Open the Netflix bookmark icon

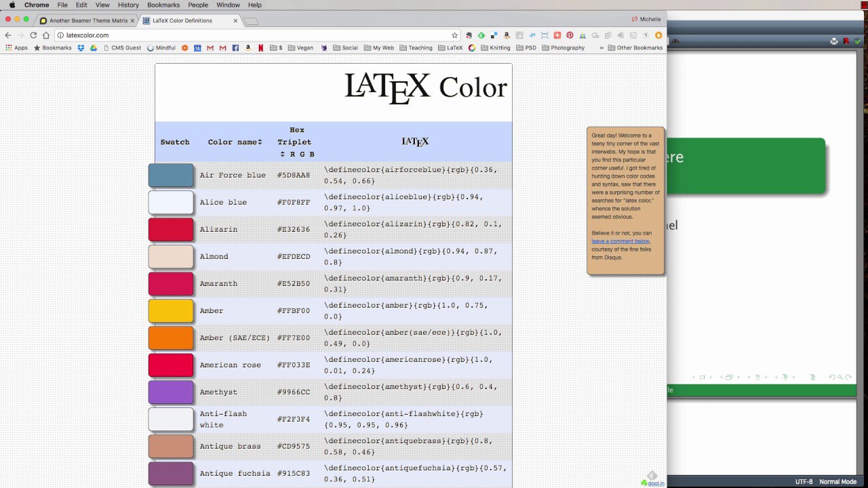click(x=261, y=48)
